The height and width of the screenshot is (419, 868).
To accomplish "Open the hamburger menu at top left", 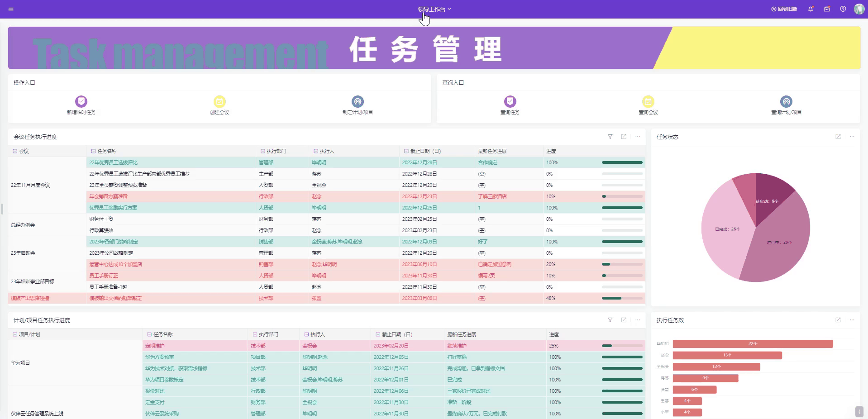I will 11,9.
